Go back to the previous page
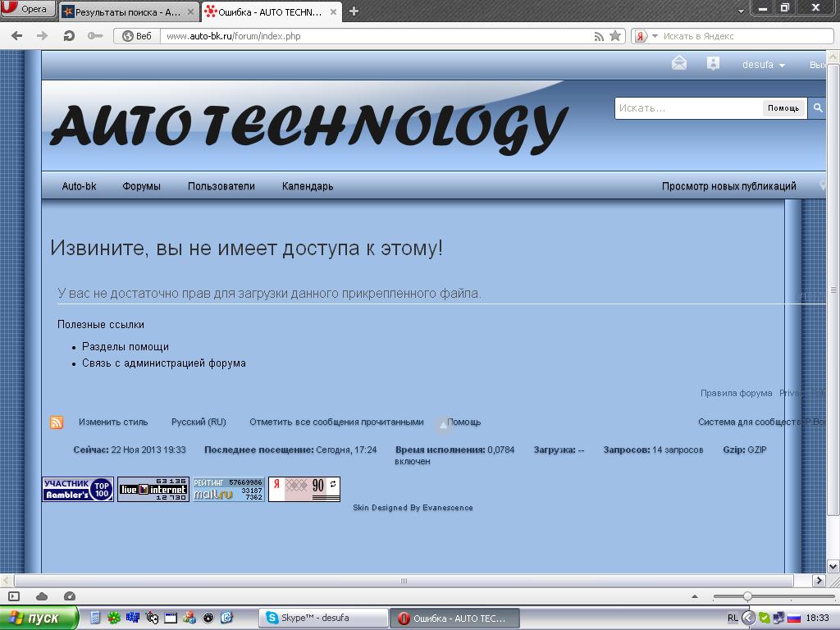The image size is (840, 630). [x=17, y=36]
